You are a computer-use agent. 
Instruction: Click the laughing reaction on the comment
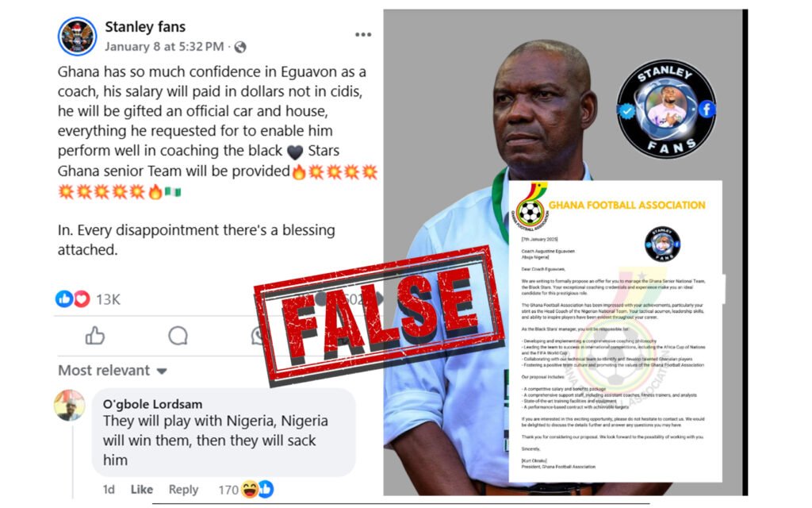click(x=250, y=489)
